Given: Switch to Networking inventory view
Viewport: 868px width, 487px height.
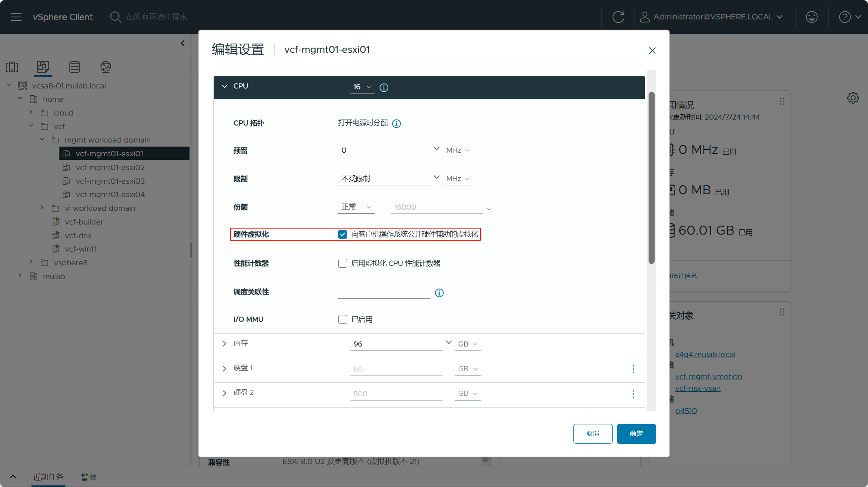Looking at the screenshot, I should [x=105, y=67].
